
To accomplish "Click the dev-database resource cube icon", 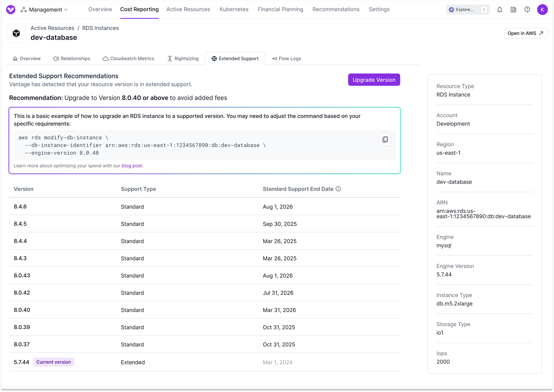I will pyautogui.click(x=16, y=33).
